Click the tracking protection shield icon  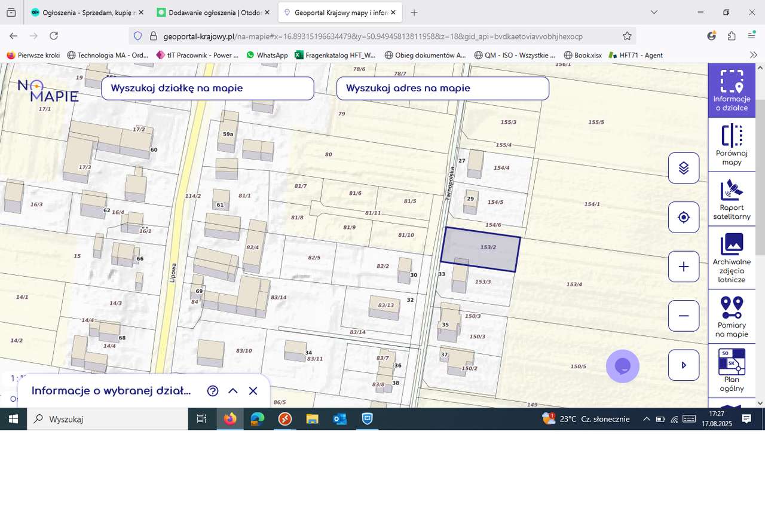click(137, 36)
